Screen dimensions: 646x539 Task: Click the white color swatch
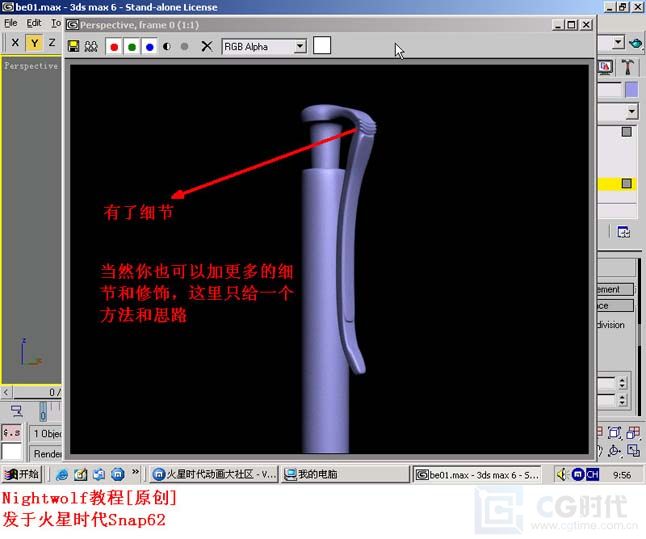coord(322,45)
